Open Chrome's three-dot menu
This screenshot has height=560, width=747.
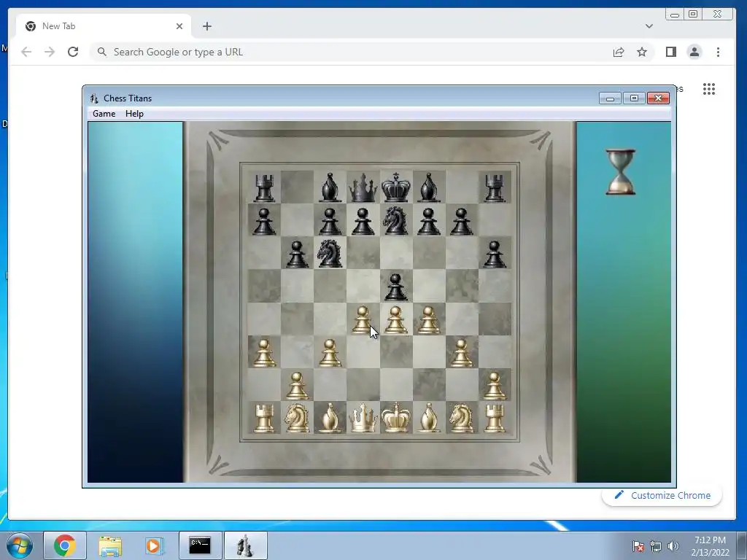(x=718, y=52)
